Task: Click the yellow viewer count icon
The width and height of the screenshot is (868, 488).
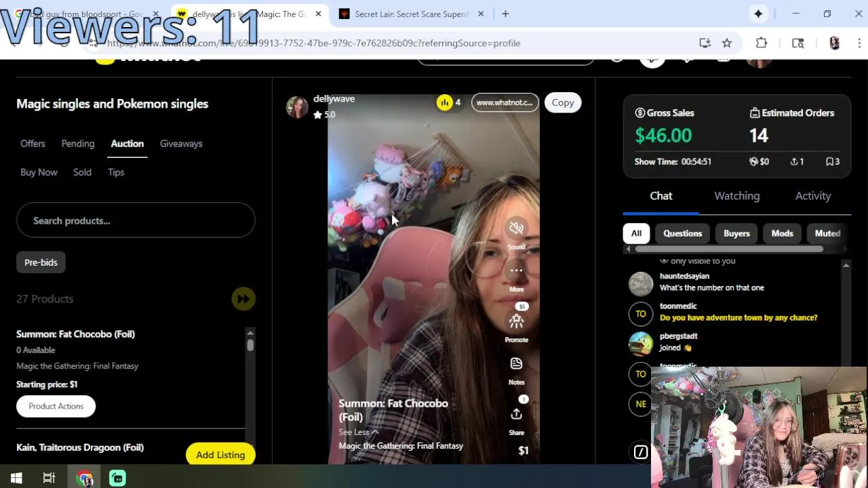Action: pos(445,102)
